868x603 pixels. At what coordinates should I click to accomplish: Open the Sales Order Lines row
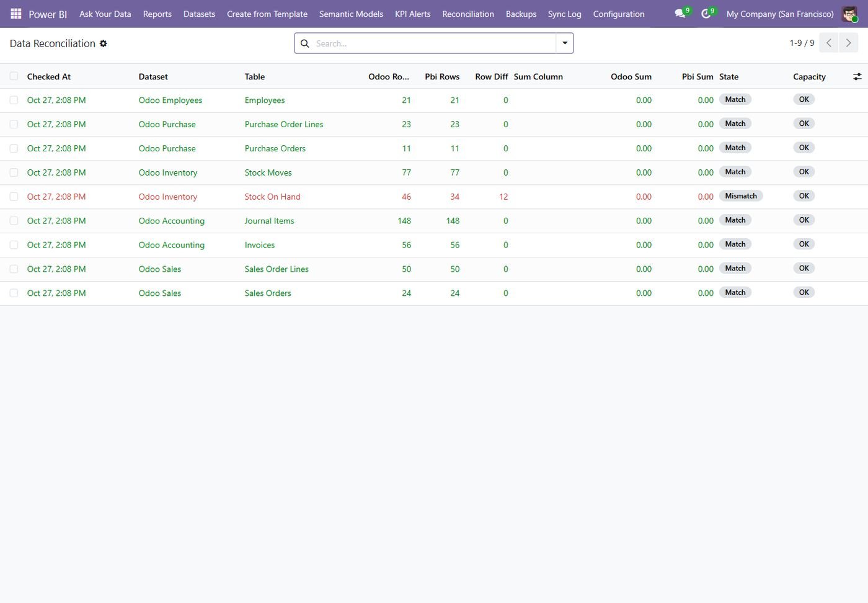pos(434,269)
